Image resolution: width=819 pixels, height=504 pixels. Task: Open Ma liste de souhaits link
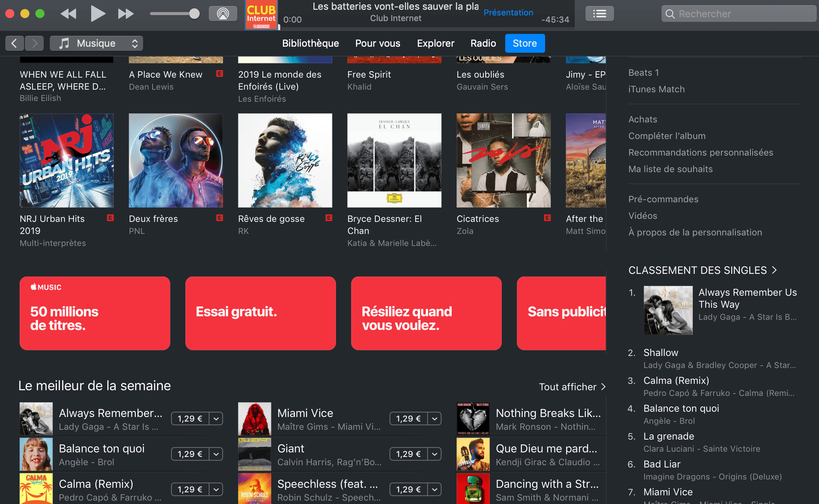(671, 169)
